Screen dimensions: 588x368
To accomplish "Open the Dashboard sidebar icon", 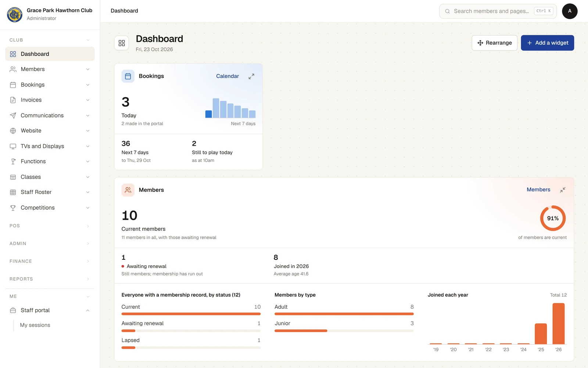I will click(x=13, y=54).
